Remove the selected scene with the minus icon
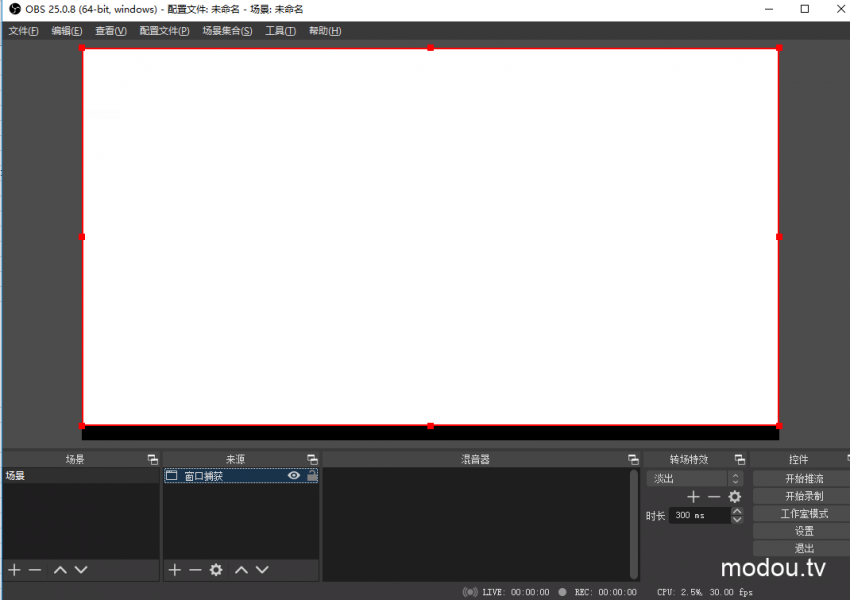The width and height of the screenshot is (850, 600). click(35, 569)
